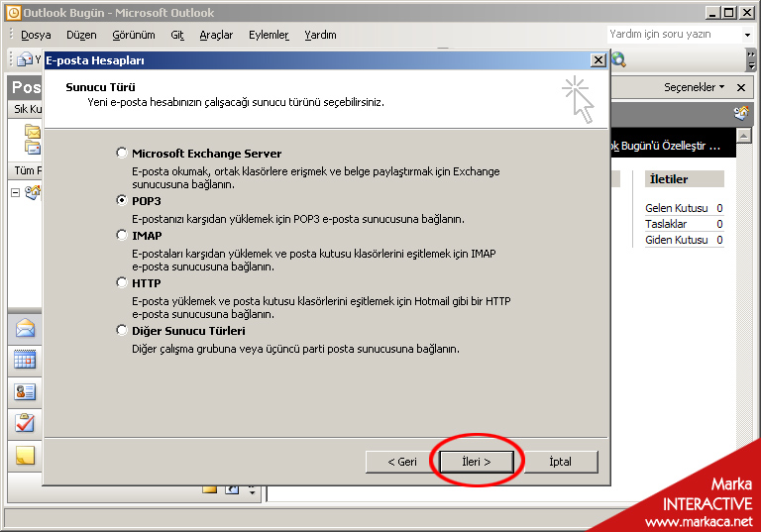
Task: Close the pane next to Seçenekler
Action: [x=740, y=87]
